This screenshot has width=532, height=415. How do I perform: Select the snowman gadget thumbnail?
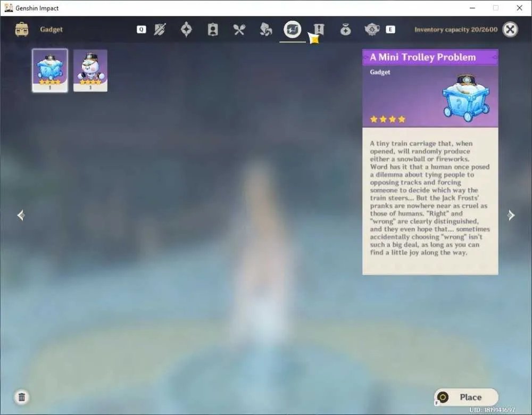[x=90, y=71]
